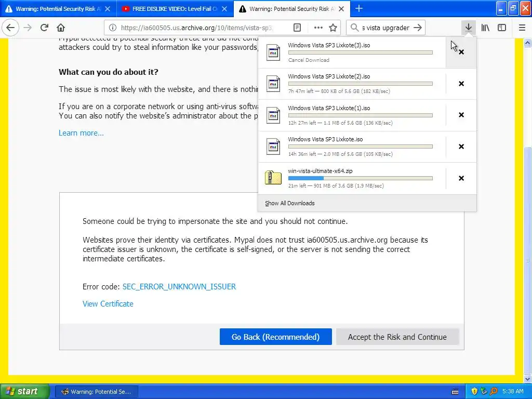Click security shield tray icon
This screenshot has width=532, height=399.
[x=474, y=391]
